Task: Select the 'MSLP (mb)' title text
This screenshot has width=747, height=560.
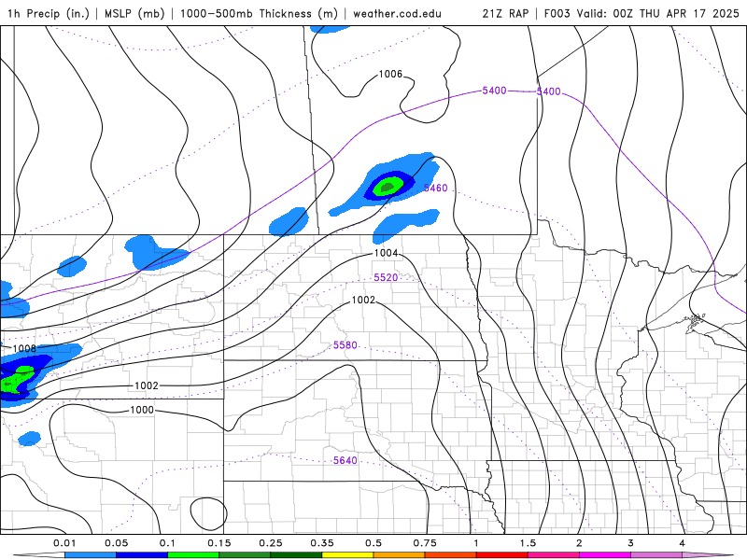Action: (x=134, y=13)
